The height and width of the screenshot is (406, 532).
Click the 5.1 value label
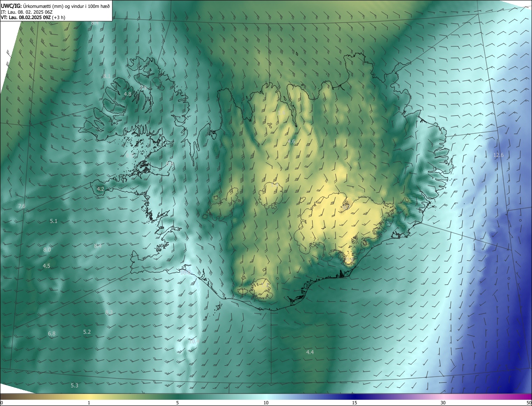point(54,221)
